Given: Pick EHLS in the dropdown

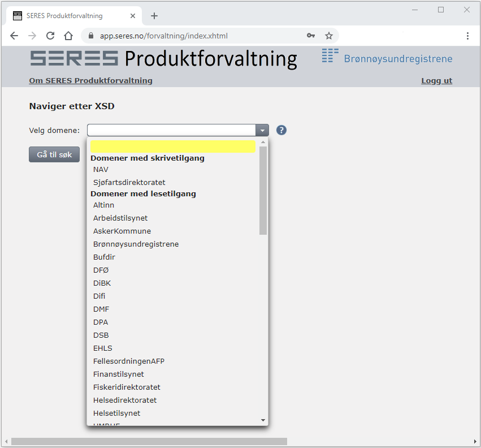Looking at the screenshot, I should pyautogui.click(x=173, y=348).
